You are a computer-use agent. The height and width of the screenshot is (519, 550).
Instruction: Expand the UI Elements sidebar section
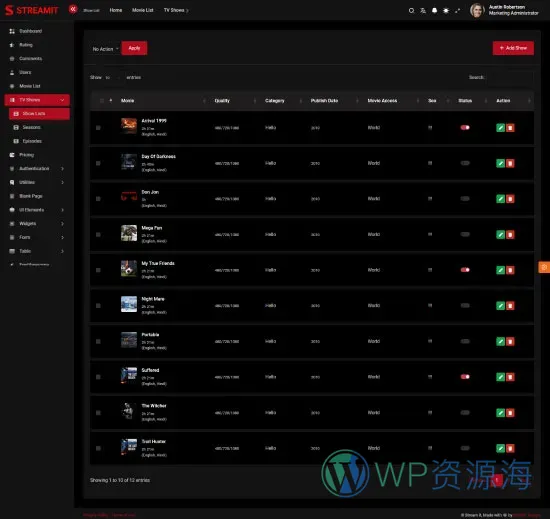(37, 210)
